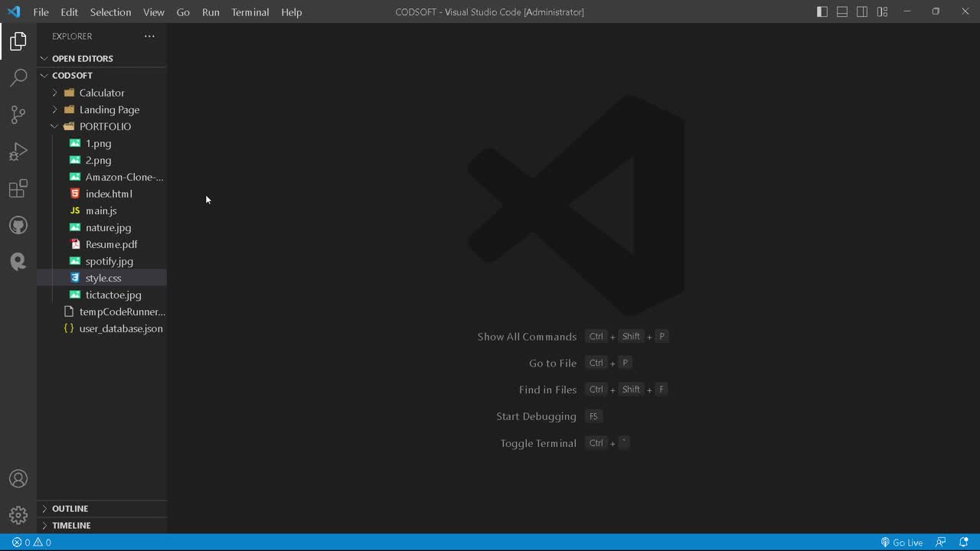Open index.html in the explorer
Viewport: 980px width, 551px height.
(x=102, y=194)
